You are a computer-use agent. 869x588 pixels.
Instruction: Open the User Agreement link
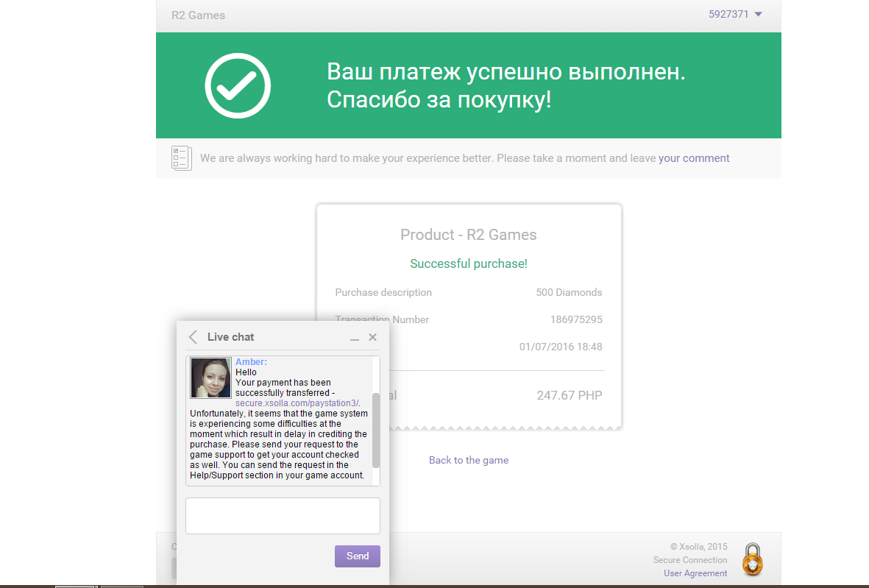pos(695,573)
